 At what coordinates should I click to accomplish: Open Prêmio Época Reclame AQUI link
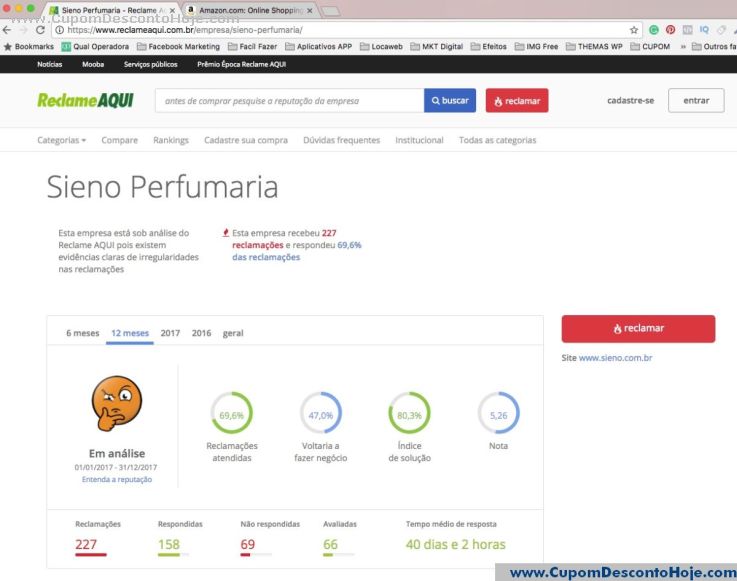point(242,64)
